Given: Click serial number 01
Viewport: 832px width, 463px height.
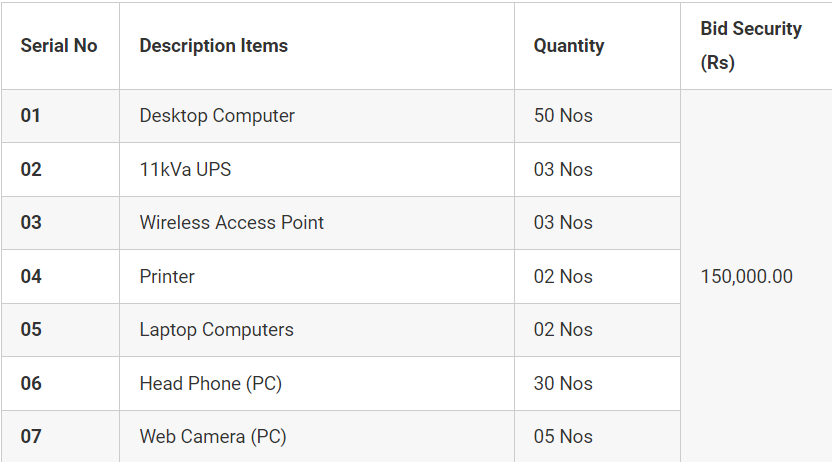Looking at the screenshot, I should tap(31, 116).
